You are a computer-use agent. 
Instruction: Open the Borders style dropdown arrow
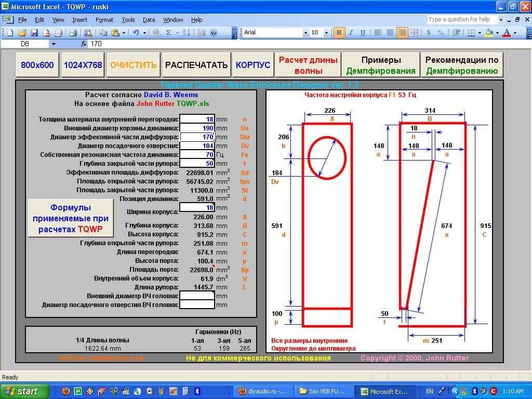[x=480, y=33]
